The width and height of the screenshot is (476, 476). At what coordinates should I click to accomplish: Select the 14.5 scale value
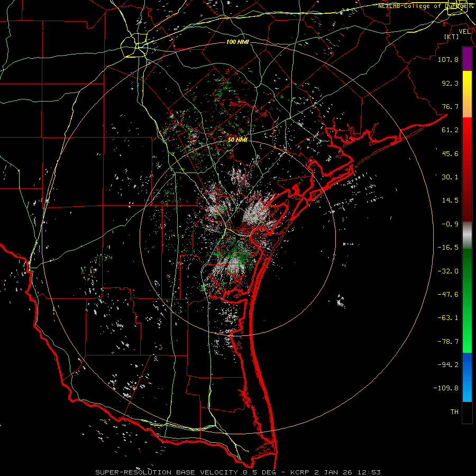450,200
